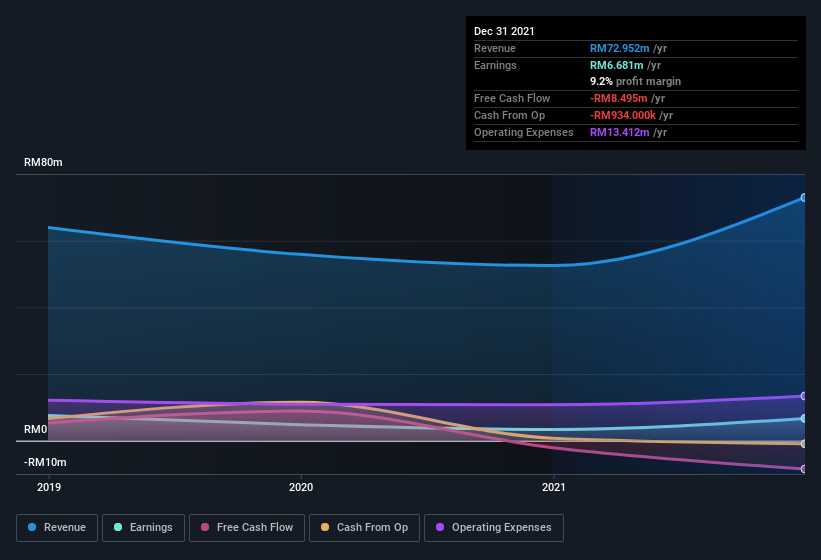Click the Cash From Op label in tooltip
This screenshot has width=821, height=560.
tap(509, 115)
